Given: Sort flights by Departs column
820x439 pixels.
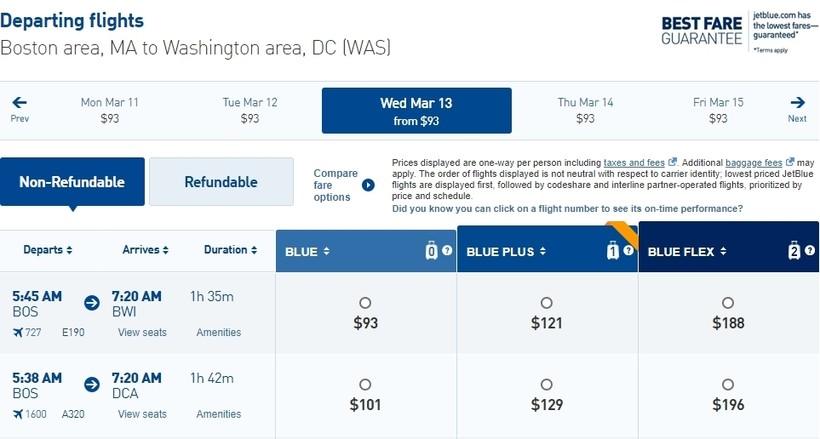Looking at the screenshot, I should coord(48,250).
